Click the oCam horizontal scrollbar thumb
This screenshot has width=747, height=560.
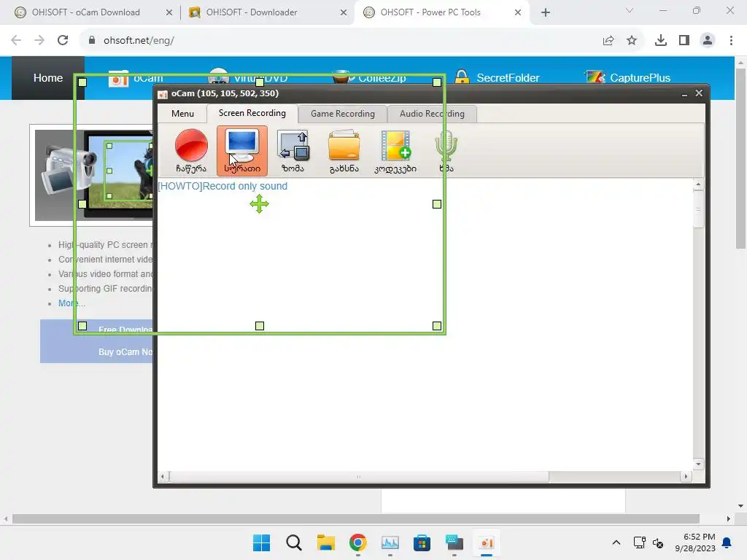359,476
